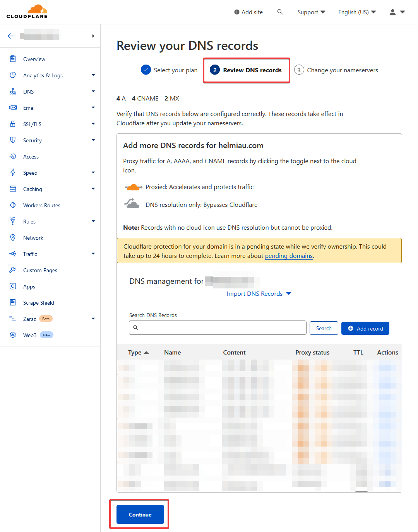The width and height of the screenshot is (418, 532).
Task: Click the SSL/TLS padlock icon
Action: click(x=13, y=124)
